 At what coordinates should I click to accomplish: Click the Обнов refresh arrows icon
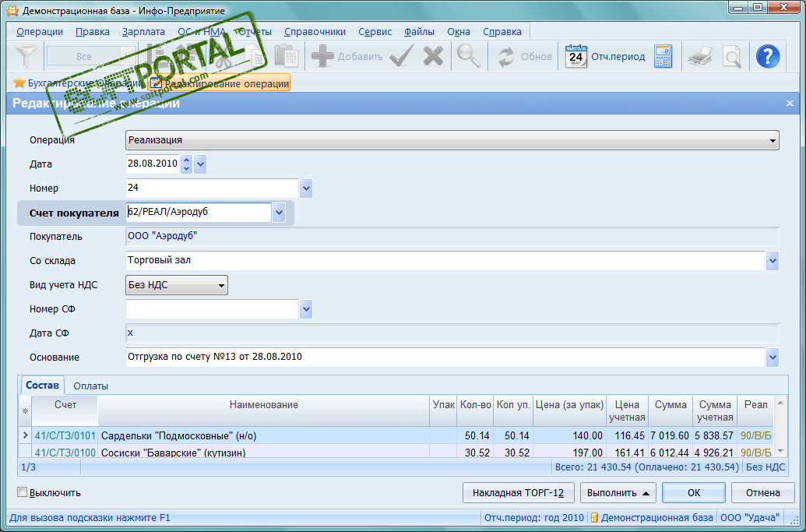pyautogui.click(x=506, y=57)
